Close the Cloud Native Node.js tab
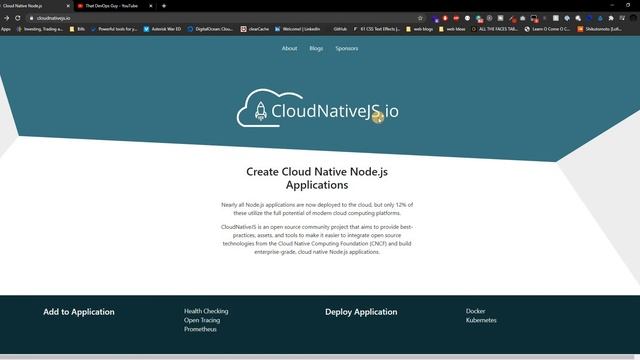The width and height of the screenshot is (640, 360). (x=68, y=6)
